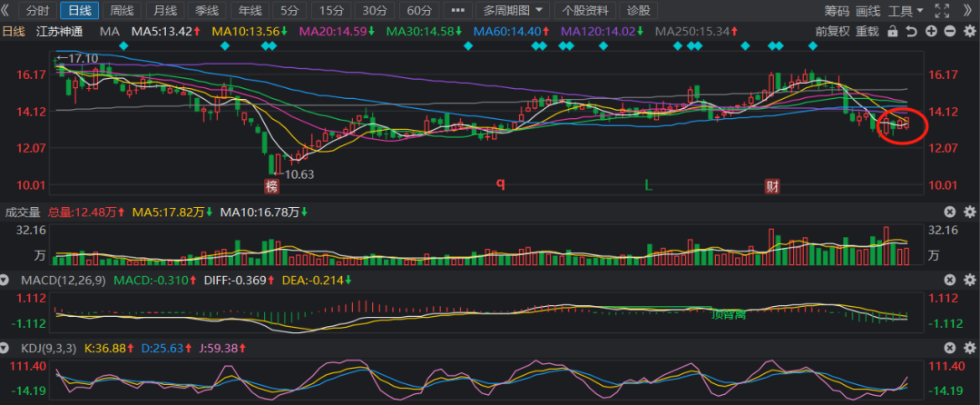Toggle the 筹码 chip distribution panel
Image resolution: width=980 pixels, height=405 pixels.
pos(837,11)
